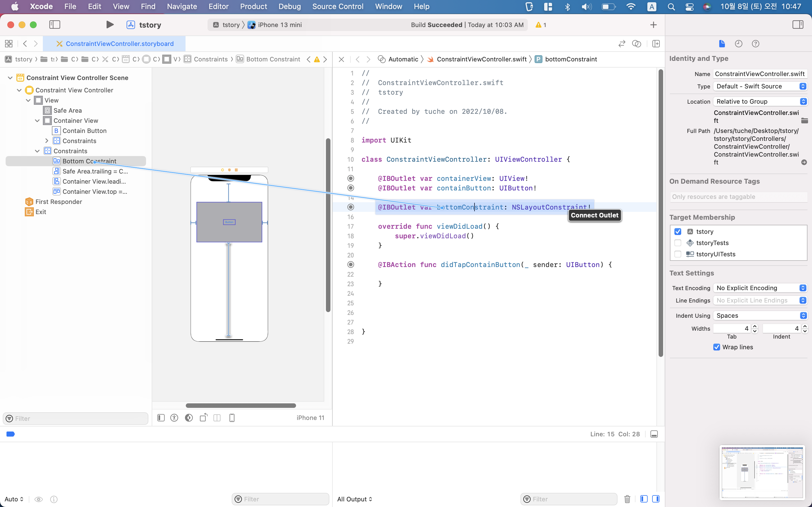812x507 pixels.
Task: Open the History inspector icon
Action: (738, 44)
